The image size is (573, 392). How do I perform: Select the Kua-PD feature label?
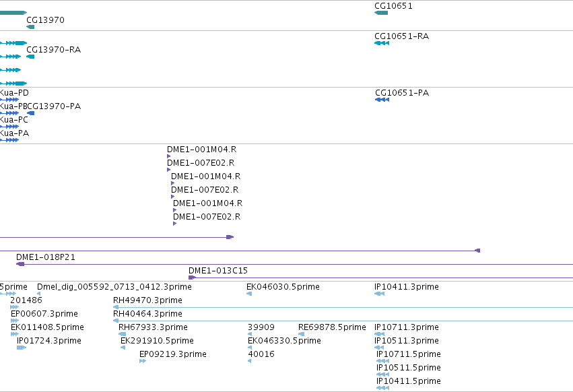[14, 93]
